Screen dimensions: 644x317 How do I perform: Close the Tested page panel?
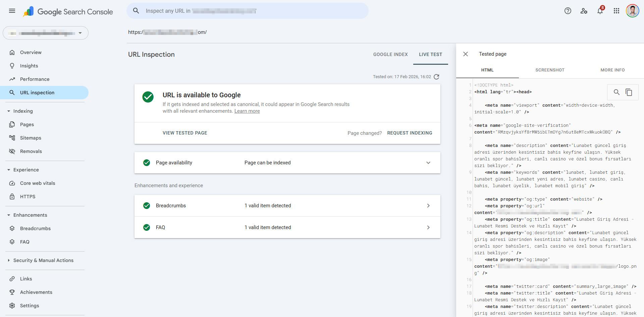(466, 54)
